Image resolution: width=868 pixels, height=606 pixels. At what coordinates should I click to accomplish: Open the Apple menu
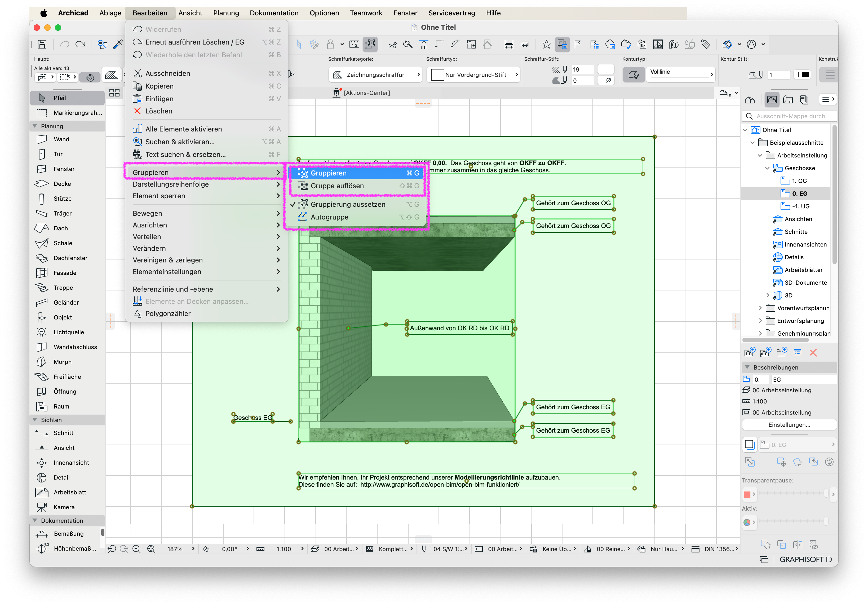(x=43, y=13)
